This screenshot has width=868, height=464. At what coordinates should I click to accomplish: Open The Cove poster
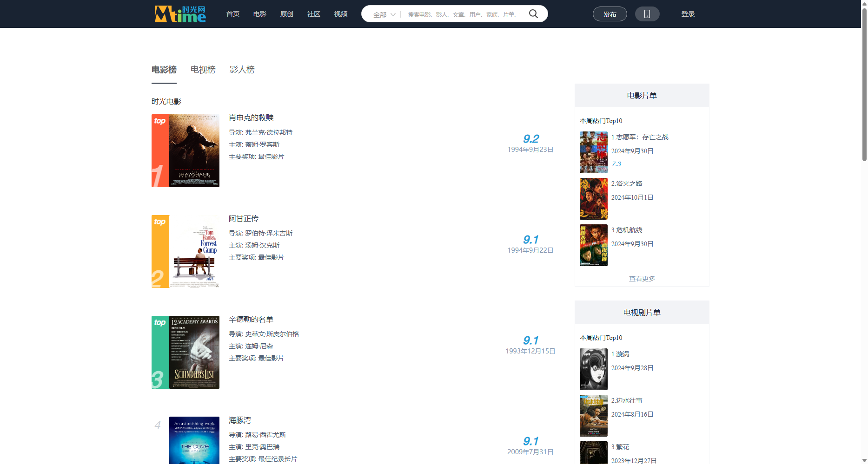click(194, 440)
